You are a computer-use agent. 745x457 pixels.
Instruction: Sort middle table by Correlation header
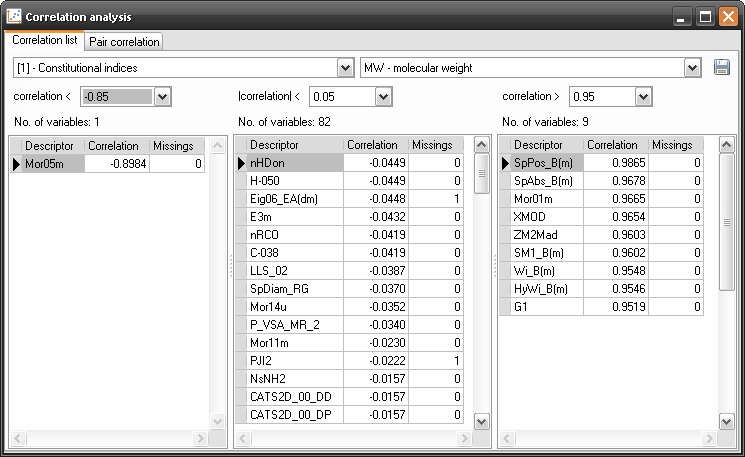coord(376,145)
